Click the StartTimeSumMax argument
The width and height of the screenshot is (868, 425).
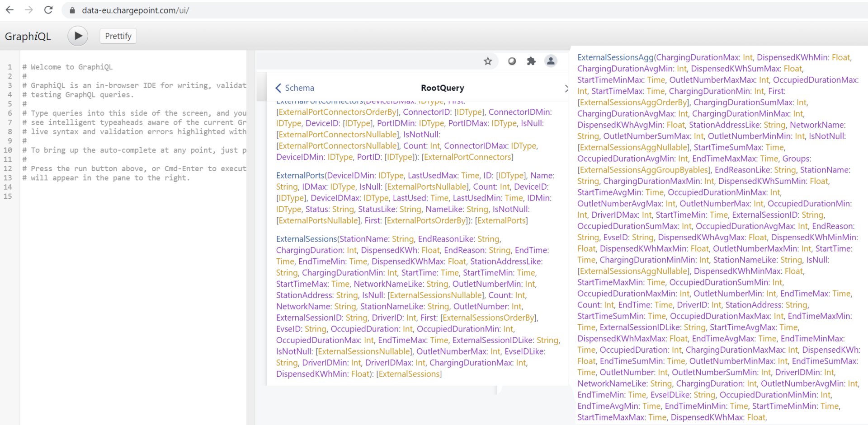click(x=727, y=147)
